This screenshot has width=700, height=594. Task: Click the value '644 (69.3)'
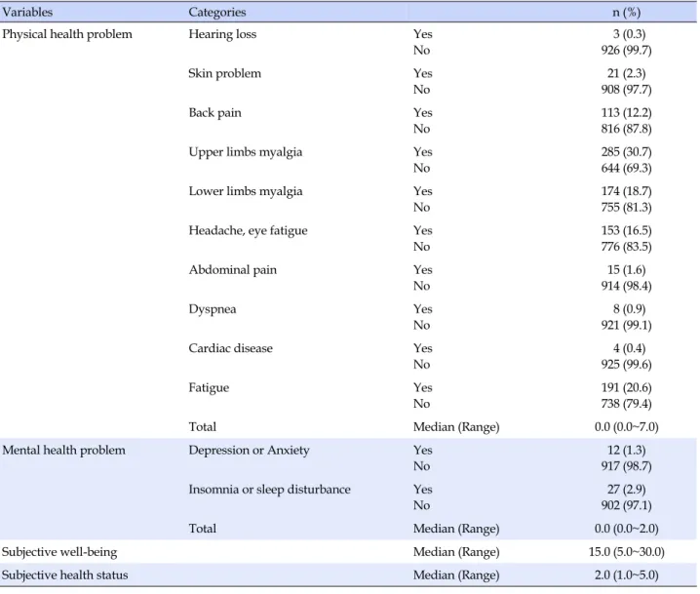pos(626,168)
